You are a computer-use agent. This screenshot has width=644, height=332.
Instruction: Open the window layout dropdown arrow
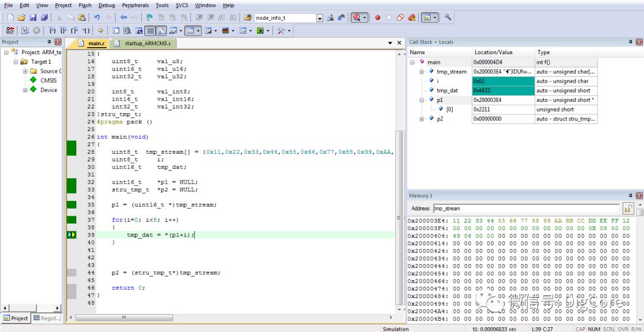tap(435, 18)
